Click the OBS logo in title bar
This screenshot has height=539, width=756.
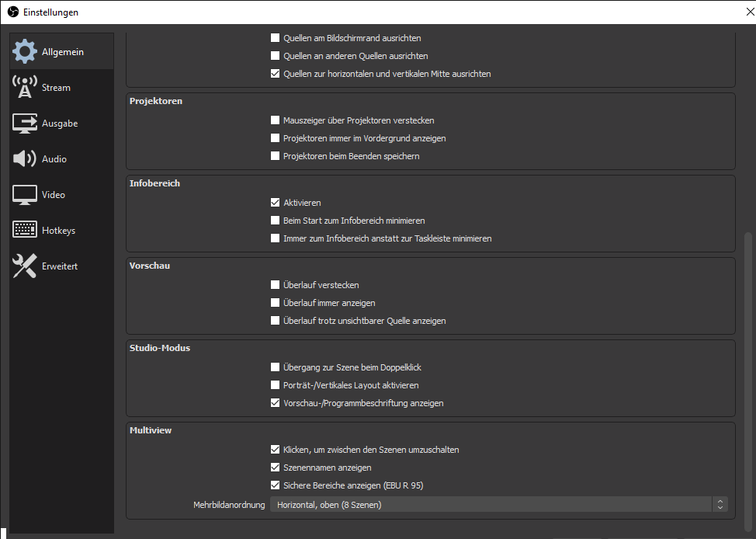12,12
